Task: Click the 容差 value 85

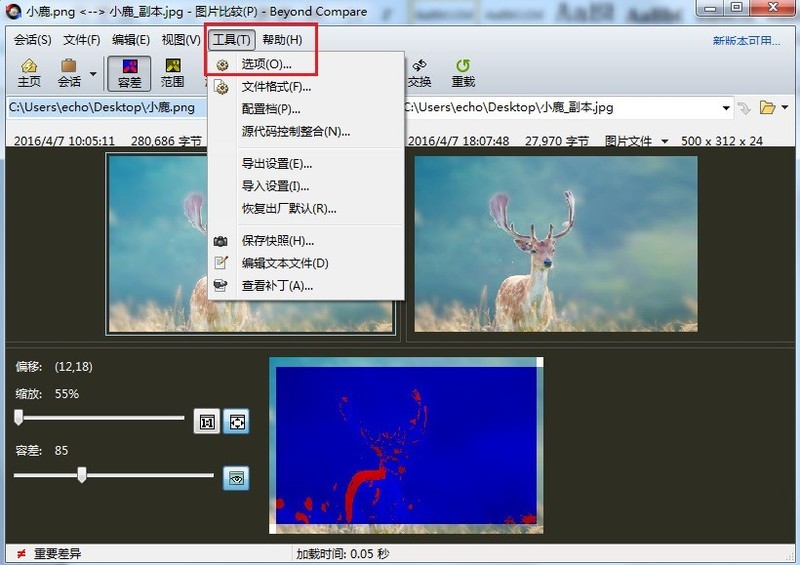Action: coord(61,451)
